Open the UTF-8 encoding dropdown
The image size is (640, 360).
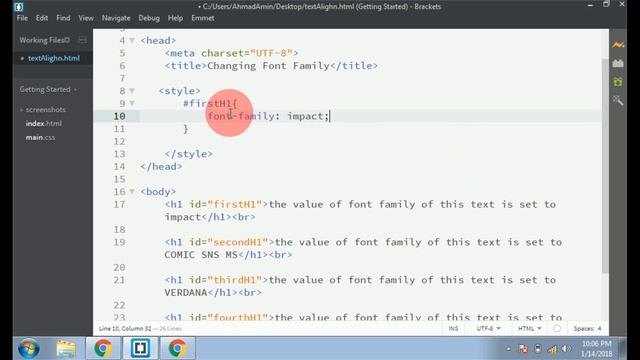488,329
